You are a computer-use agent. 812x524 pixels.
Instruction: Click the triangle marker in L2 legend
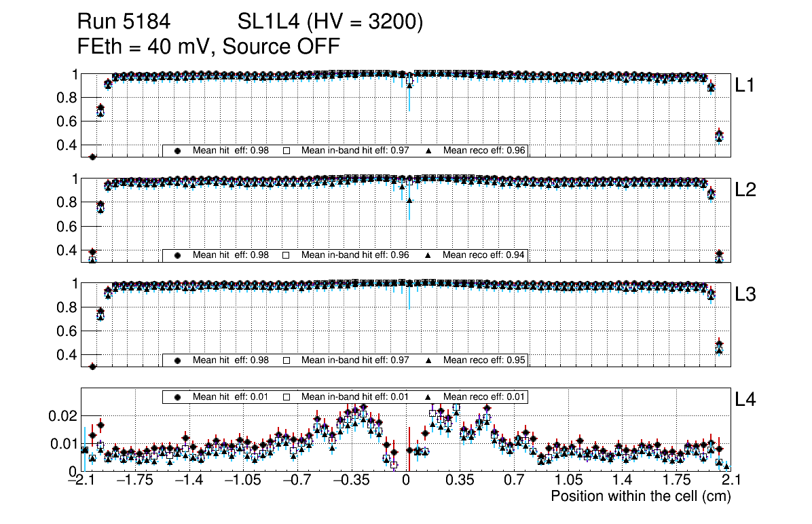[x=428, y=255]
